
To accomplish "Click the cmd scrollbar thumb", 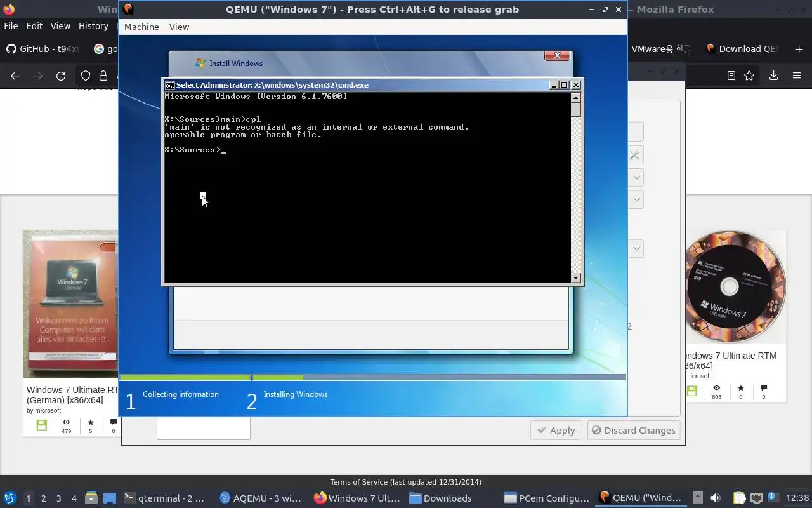I will point(576,109).
